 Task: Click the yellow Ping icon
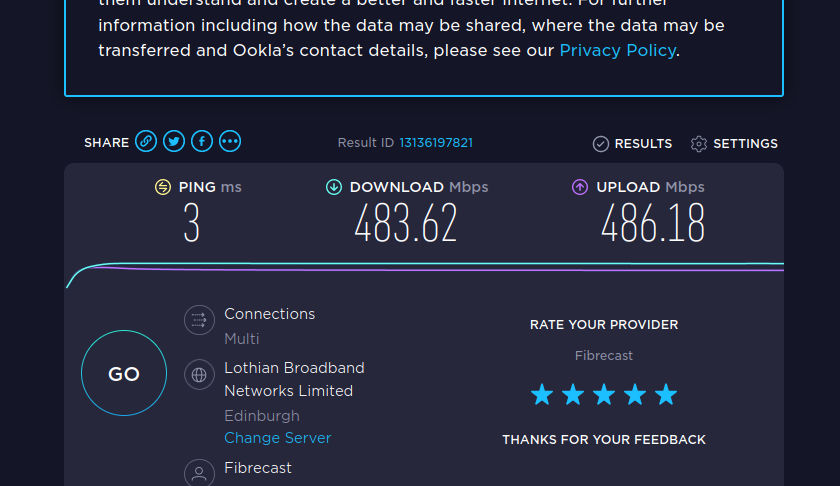163,187
